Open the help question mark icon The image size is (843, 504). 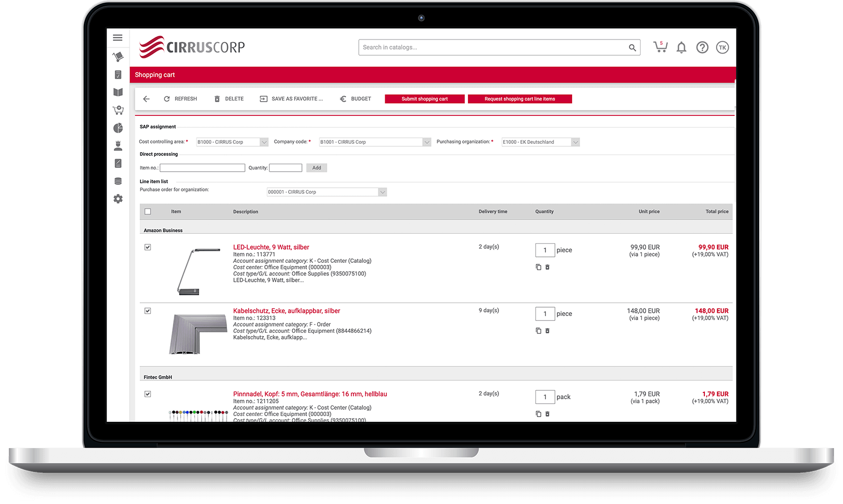point(702,48)
